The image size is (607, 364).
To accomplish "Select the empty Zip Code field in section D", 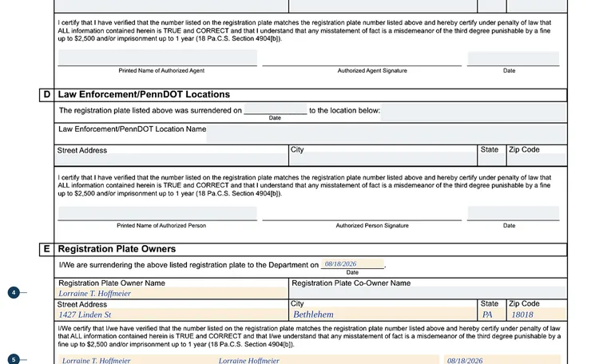I will pyautogui.click(x=537, y=160).
